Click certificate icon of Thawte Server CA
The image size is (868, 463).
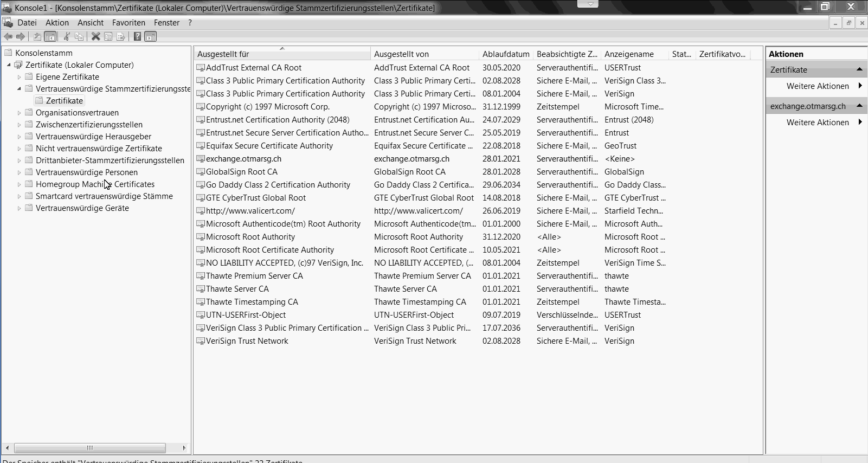click(201, 289)
